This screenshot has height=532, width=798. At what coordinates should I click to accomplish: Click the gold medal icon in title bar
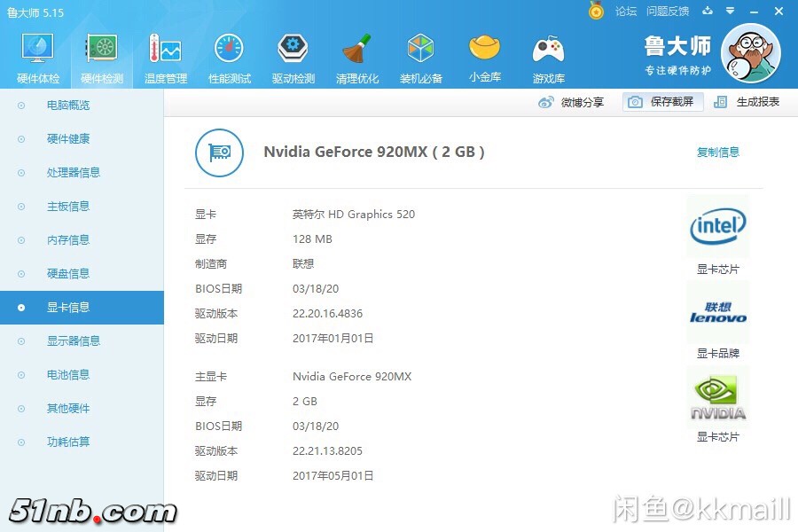(596, 11)
